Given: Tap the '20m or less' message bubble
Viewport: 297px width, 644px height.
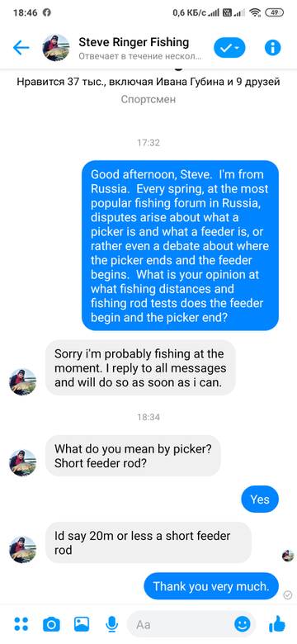Looking at the screenshot, I should coord(148,542).
